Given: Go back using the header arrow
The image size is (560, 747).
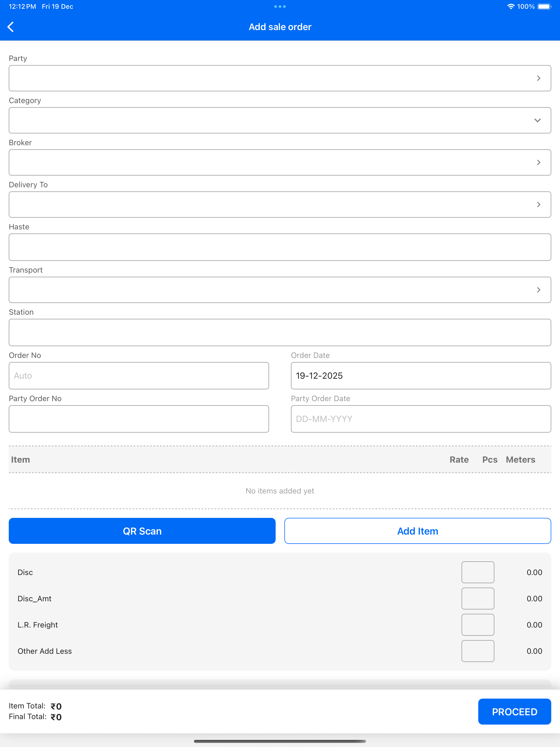Looking at the screenshot, I should tap(11, 27).
